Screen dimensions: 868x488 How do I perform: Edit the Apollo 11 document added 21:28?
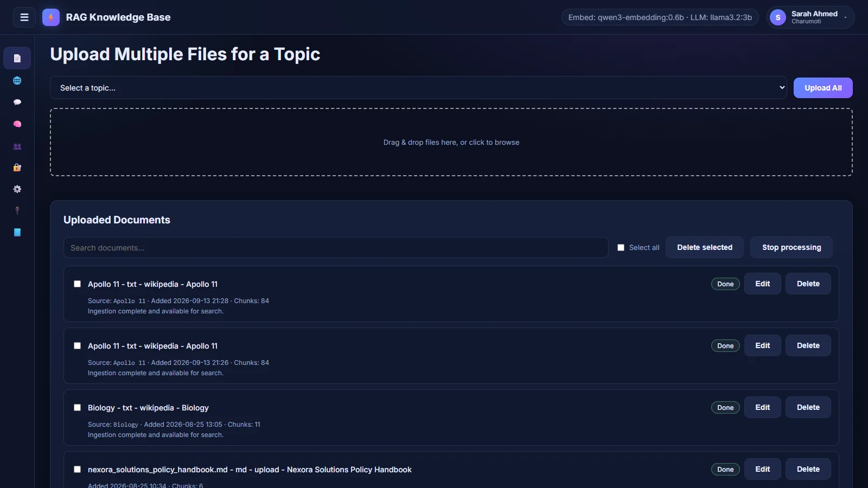763,284
